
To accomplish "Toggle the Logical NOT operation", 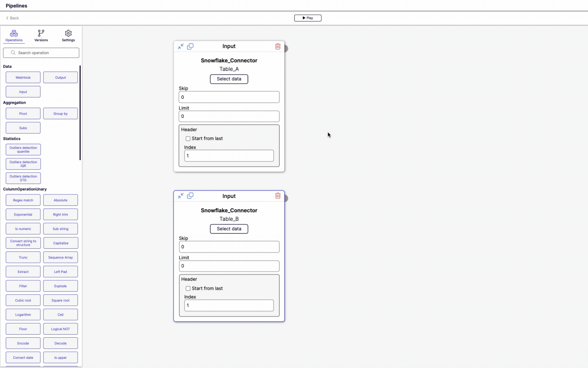I will [x=60, y=329].
